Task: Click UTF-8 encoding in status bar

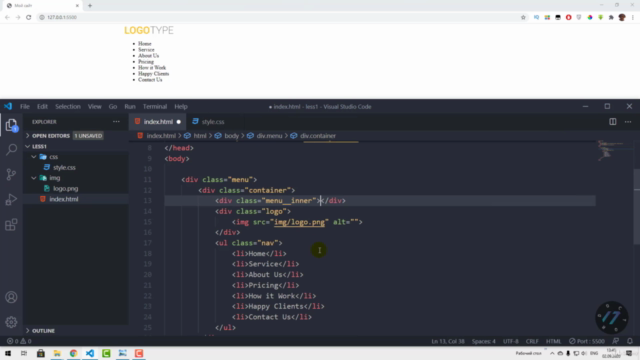Action: pos(511,341)
